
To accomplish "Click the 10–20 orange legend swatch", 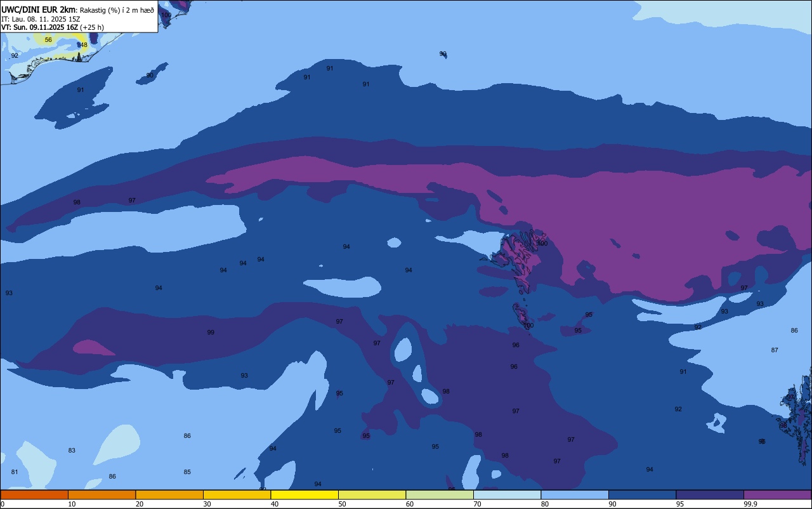I will [x=101, y=494].
